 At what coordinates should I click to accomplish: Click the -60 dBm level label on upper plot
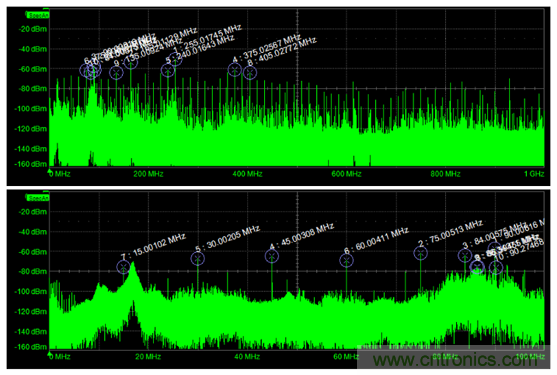click(x=32, y=69)
